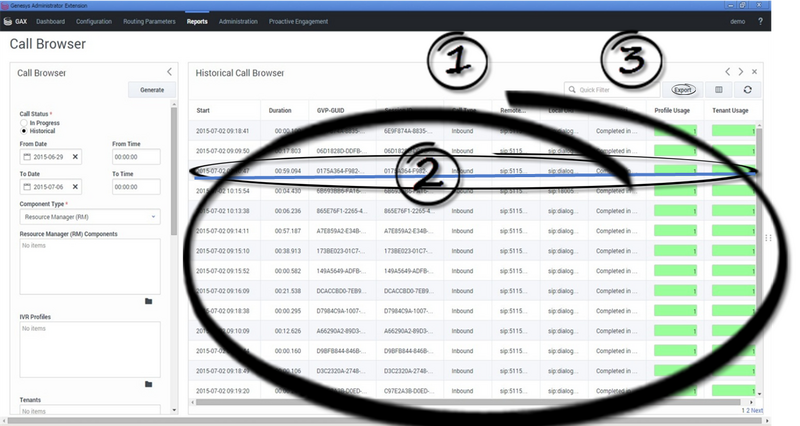
Task: Click the To Time input field
Action: click(x=136, y=187)
